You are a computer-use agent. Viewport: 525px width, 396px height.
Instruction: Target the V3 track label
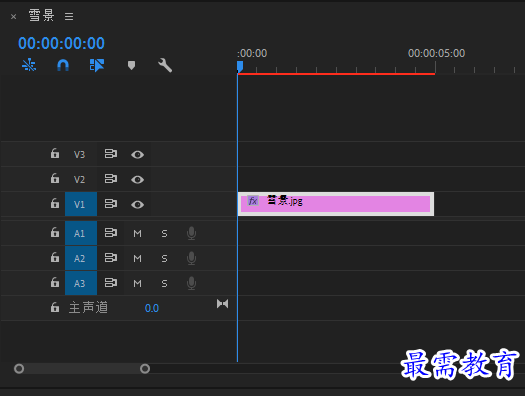click(80, 155)
